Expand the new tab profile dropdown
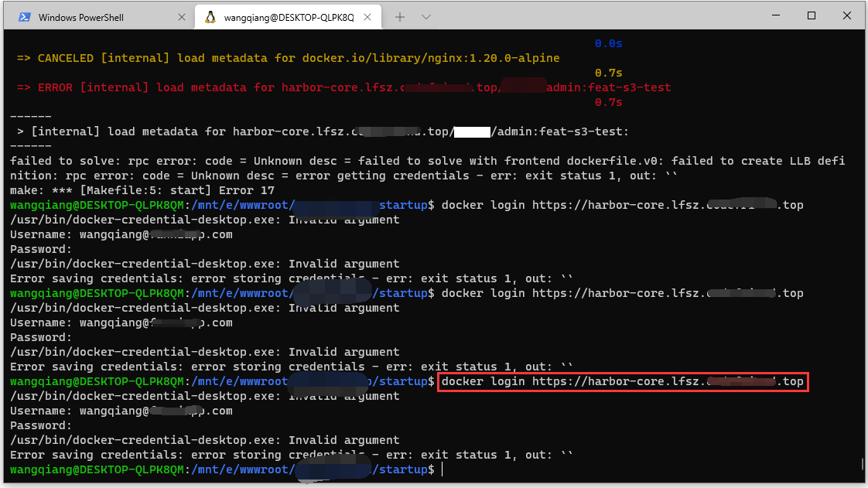This screenshot has width=868, height=488. 426,17
